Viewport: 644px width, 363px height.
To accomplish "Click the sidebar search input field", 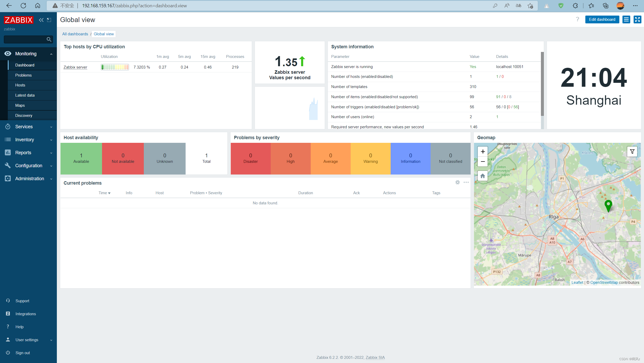I will [25, 39].
